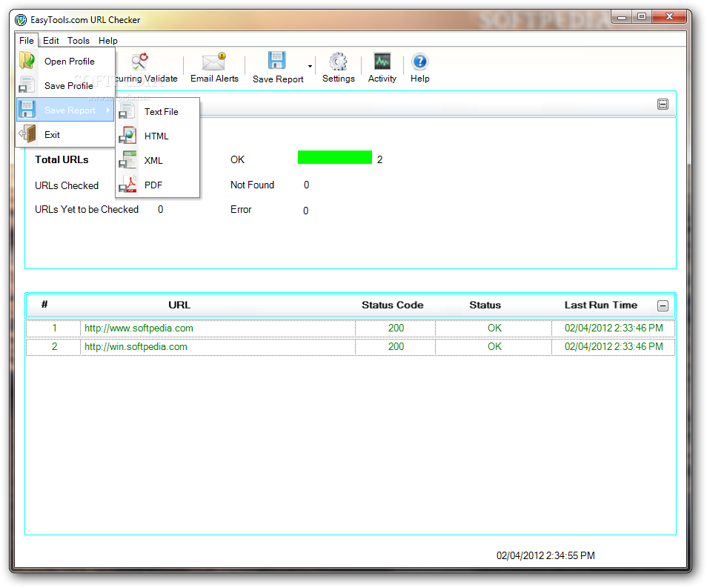This screenshot has height=588, width=707.
Task: Maximize the URL Checker window
Action: pyautogui.click(x=642, y=17)
